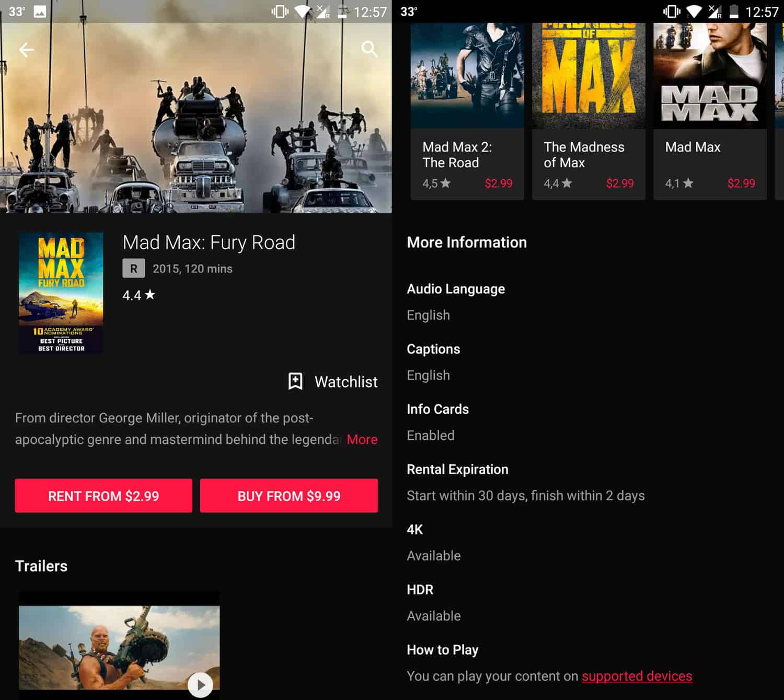Tap 'English' under Audio Language
Screen dimensions: 784x700
coord(428,315)
